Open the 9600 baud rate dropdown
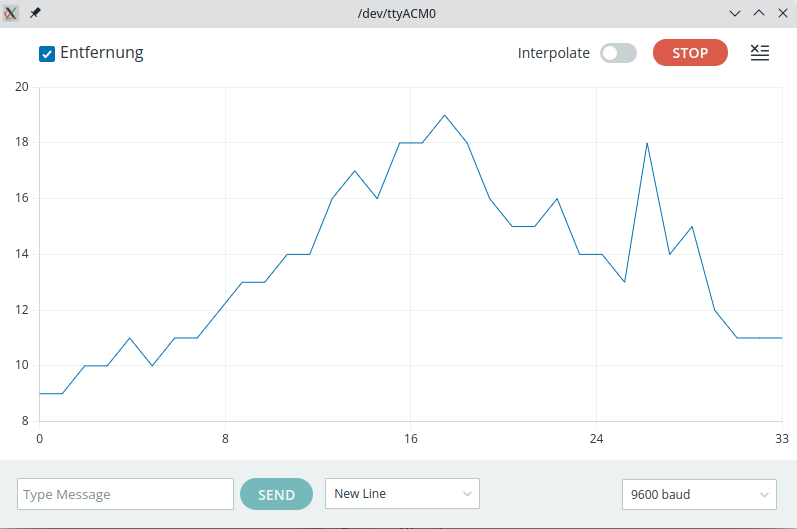Screen dimensions: 797x529 tap(698, 494)
